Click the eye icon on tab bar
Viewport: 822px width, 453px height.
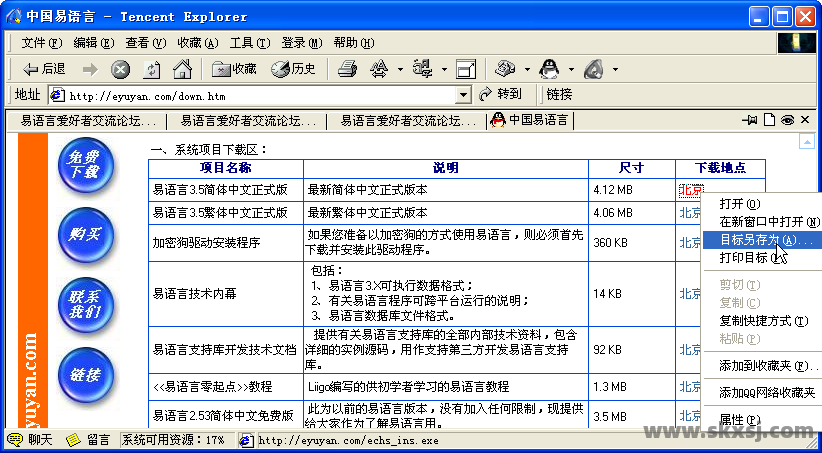787,120
